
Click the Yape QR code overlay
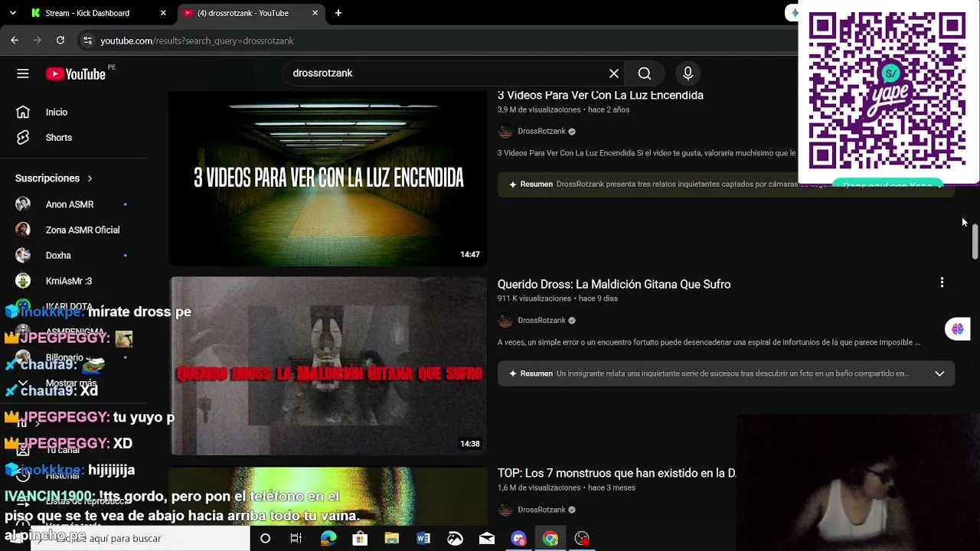pyautogui.click(x=887, y=91)
